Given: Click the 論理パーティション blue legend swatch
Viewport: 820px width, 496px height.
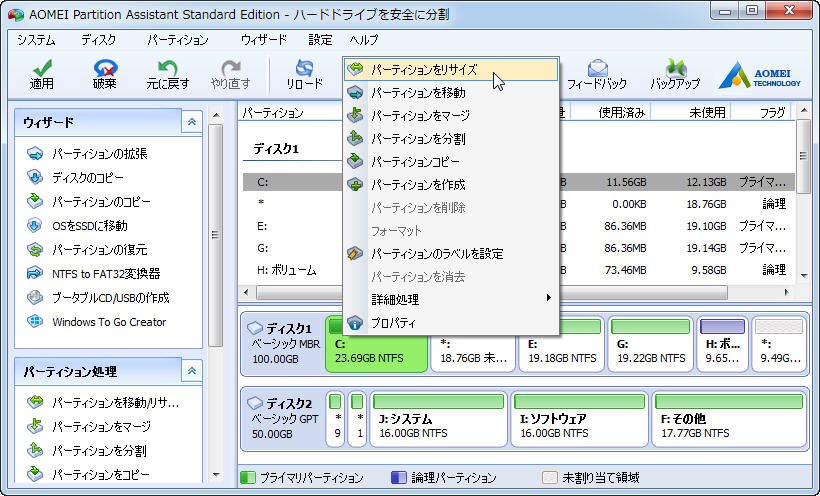Looking at the screenshot, I should [398, 477].
